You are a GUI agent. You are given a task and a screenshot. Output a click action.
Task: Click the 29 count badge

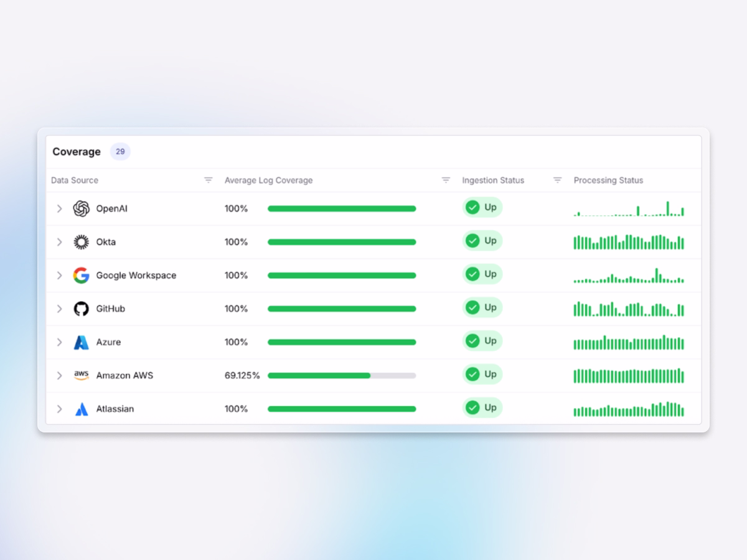click(120, 151)
